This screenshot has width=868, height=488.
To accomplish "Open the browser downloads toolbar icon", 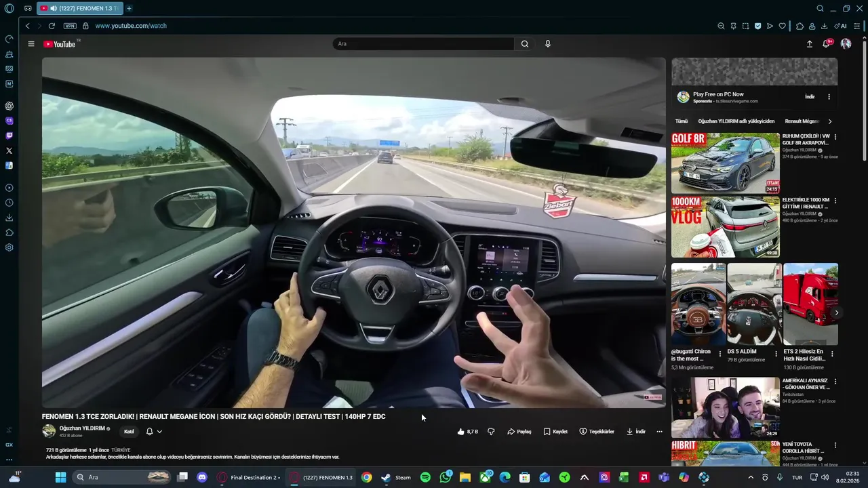I will 824,26.
